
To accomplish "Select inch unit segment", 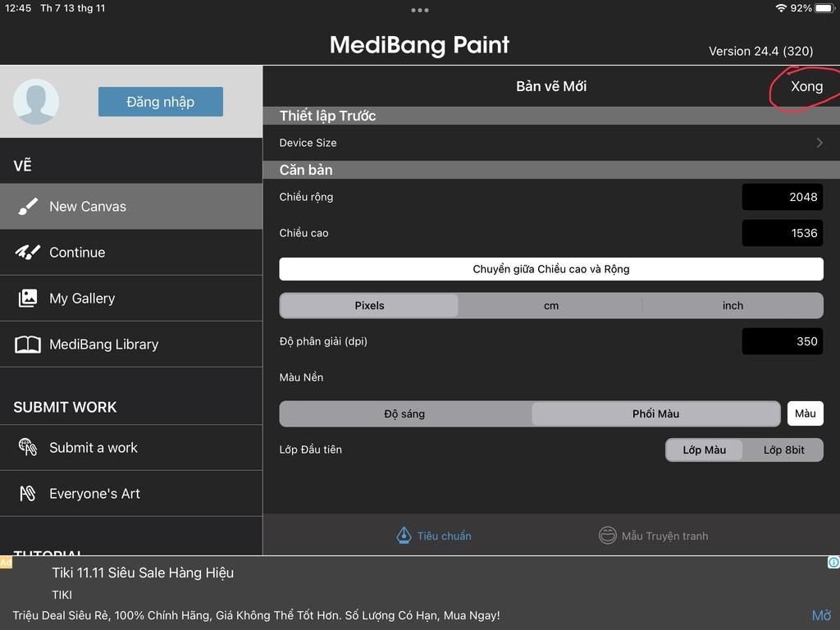I will coord(733,305).
